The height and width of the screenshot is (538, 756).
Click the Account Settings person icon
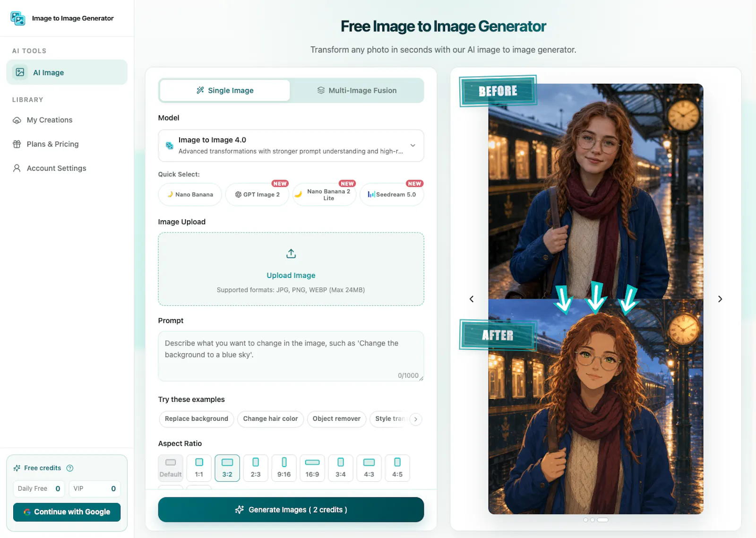17,168
